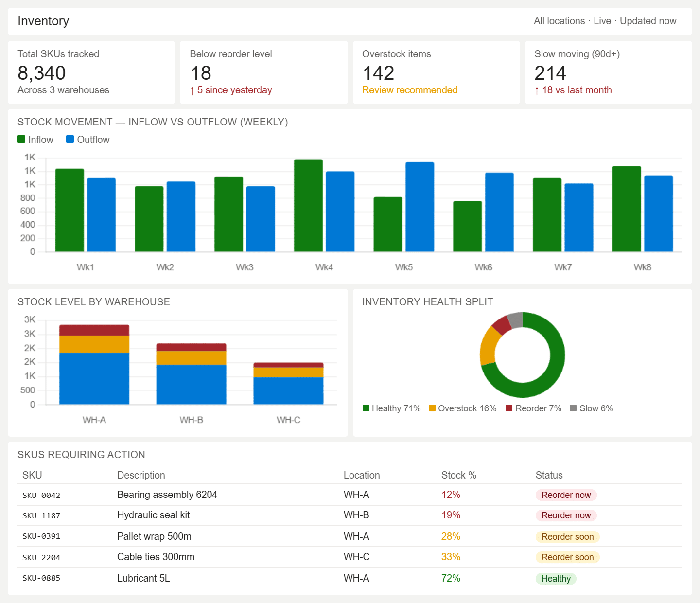Click 'All locations · Live · Updated now' status
This screenshot has height=603, width=700.
coord(605,21)
